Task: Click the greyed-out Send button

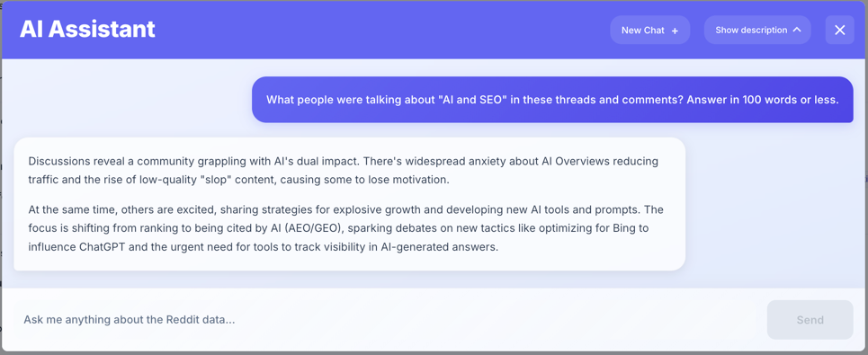Action: [810, 320]
